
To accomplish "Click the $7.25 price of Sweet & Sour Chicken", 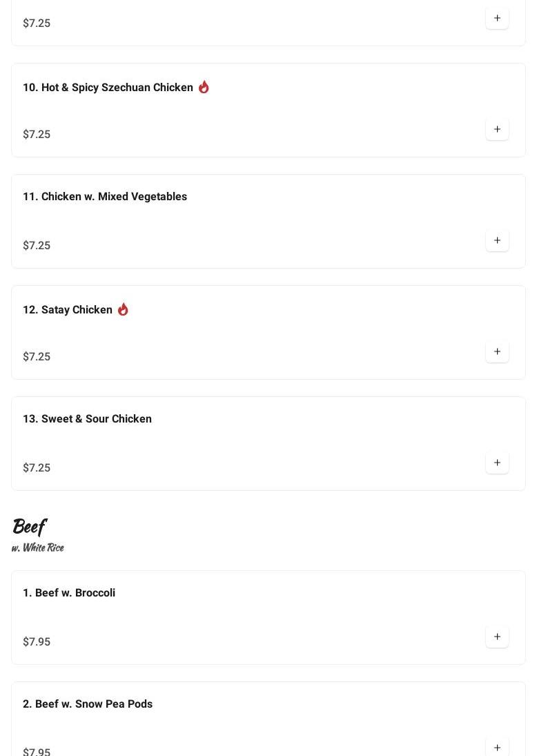I will (x=37, y=468).
